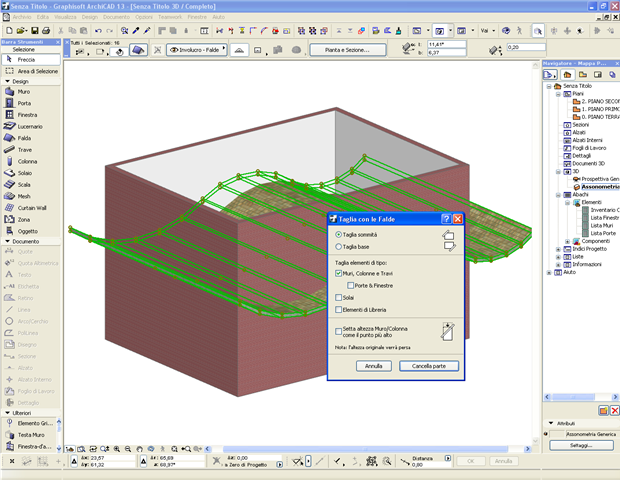This screenshot has width=620, height=480.
Task: Select the Curtain Wall tool
Action: click(x=32, y=208)
